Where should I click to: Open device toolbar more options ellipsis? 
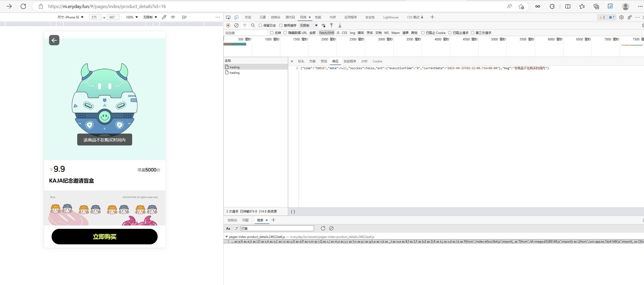point(218,17)
